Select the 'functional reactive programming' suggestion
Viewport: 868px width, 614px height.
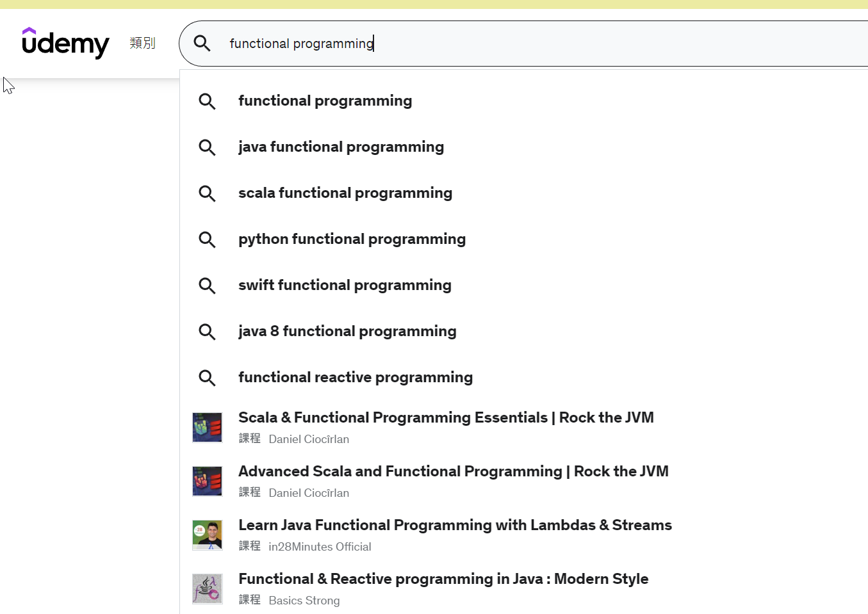[355, 378]
